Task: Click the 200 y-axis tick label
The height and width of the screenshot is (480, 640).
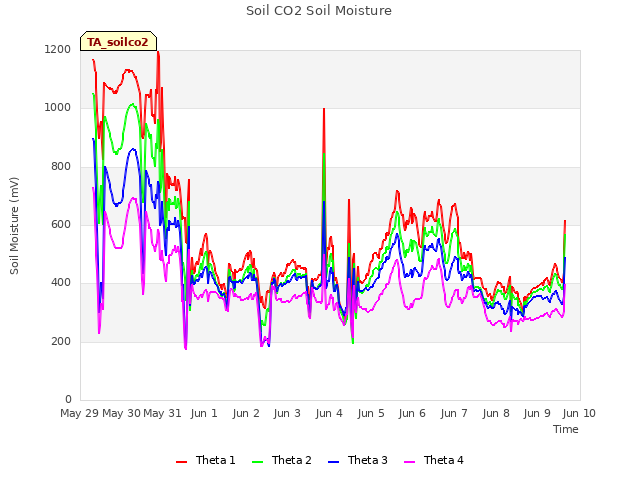Action: pyautogui.click(x=61, y=341)
